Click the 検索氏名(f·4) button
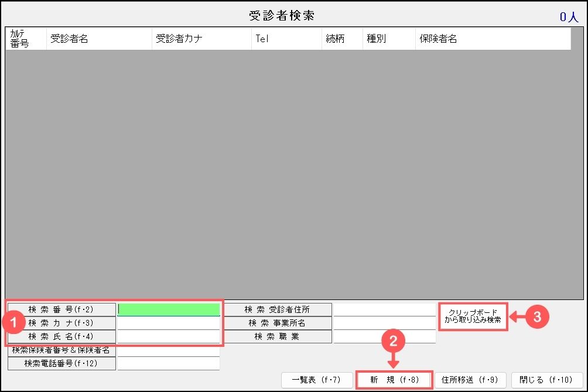 (x=61, y=336)
